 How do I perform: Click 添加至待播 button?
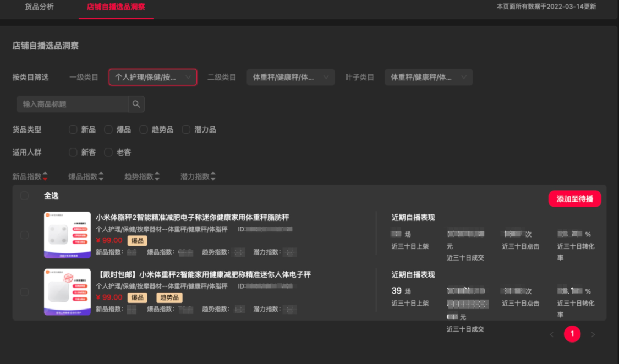[575, 199]
